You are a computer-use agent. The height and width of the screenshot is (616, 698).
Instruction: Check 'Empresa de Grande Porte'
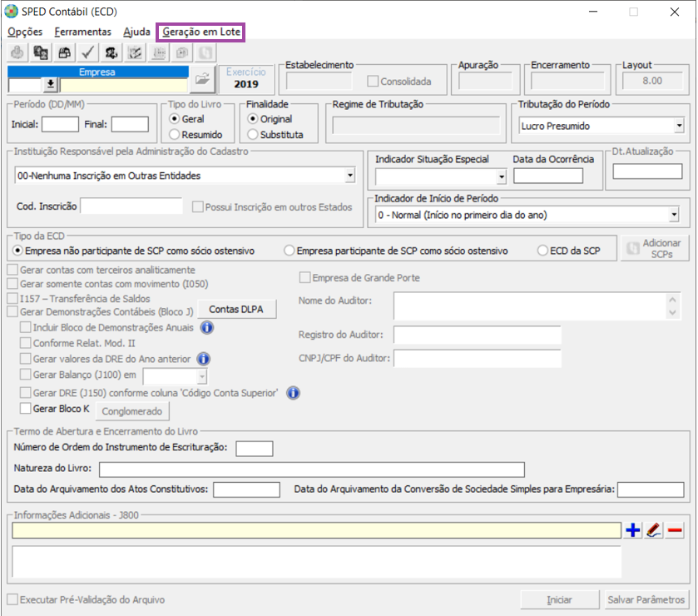click(305, 278)
